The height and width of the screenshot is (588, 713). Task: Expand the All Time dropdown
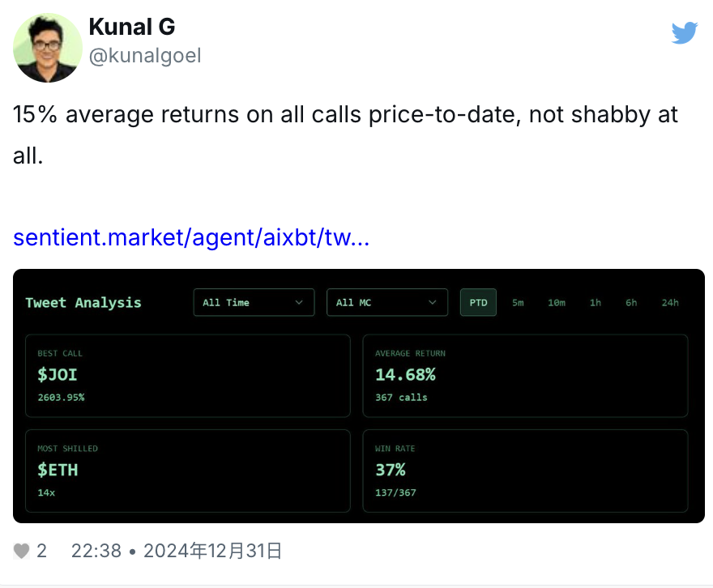[254, 302]
